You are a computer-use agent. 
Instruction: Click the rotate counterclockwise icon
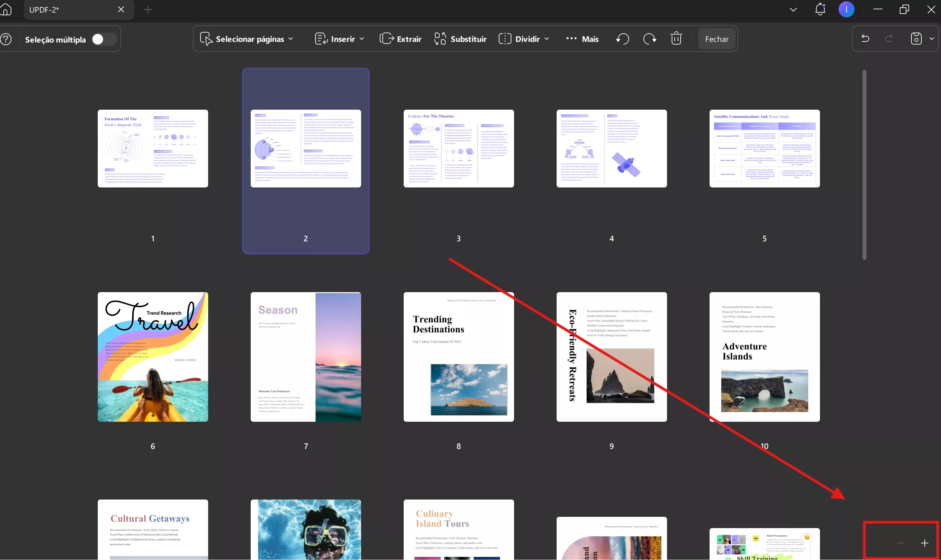pyautogui.click(x=622, y=39)
